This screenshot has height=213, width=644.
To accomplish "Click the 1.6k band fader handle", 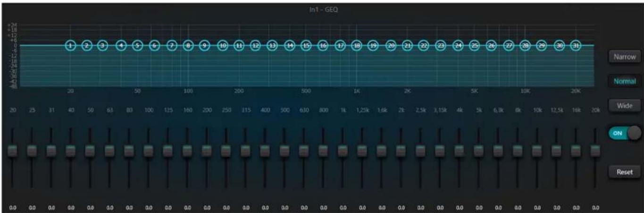I will coord(381,151).
